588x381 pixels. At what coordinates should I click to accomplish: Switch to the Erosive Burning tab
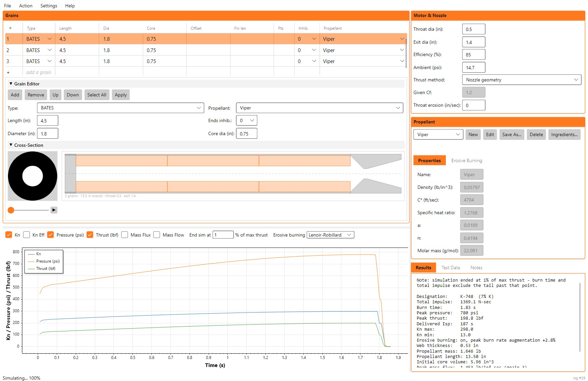pos(467,160)
